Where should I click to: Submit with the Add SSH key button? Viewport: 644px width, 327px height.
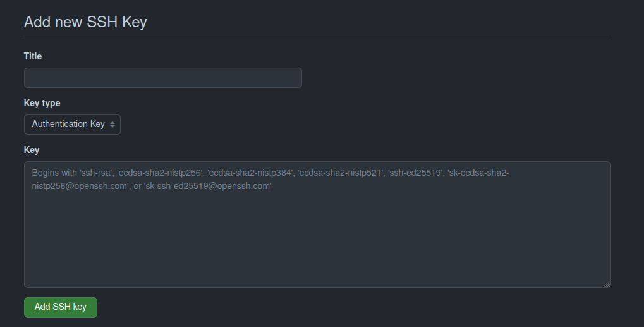pos(61,307)
